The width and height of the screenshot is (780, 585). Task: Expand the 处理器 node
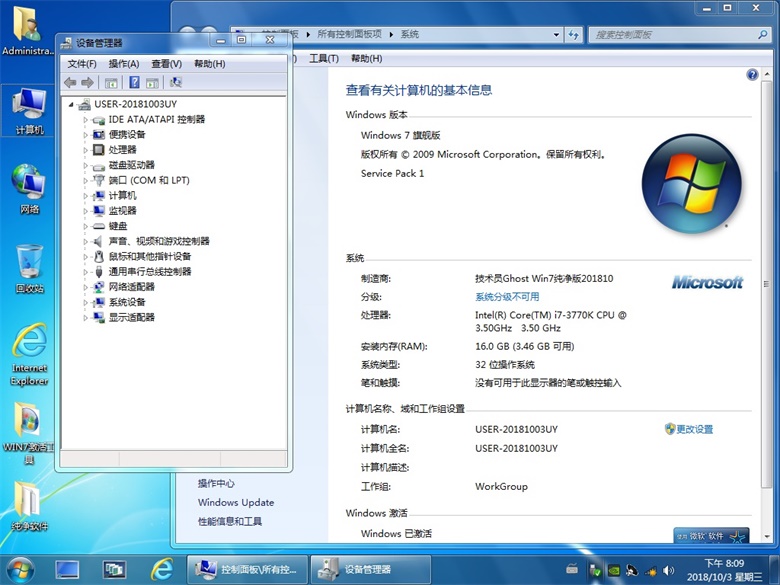[x=86, y=150]
